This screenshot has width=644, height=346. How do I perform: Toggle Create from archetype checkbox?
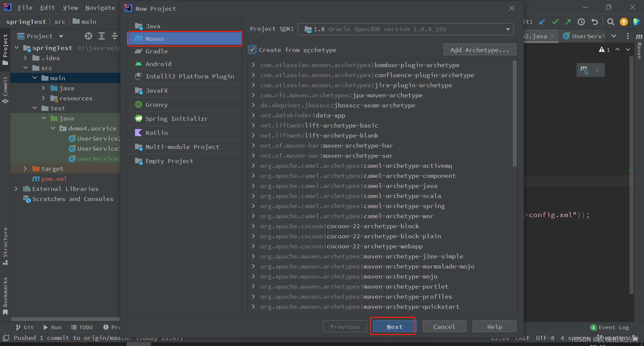tap(252, 50)
